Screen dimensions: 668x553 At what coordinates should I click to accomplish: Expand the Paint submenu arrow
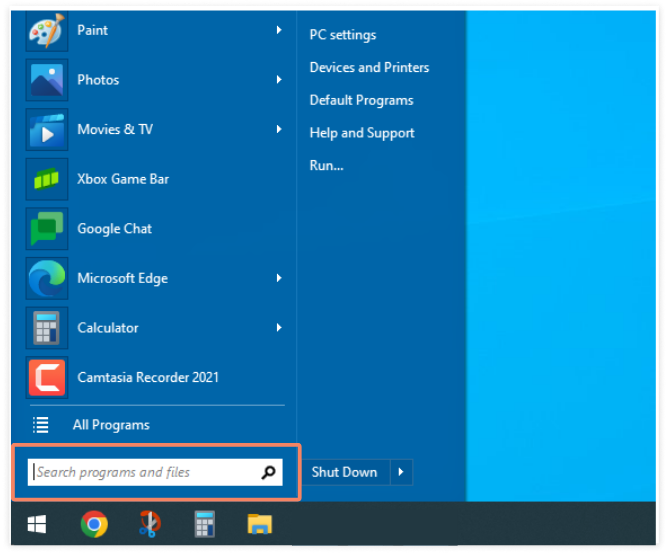click(x=279, y=30)
